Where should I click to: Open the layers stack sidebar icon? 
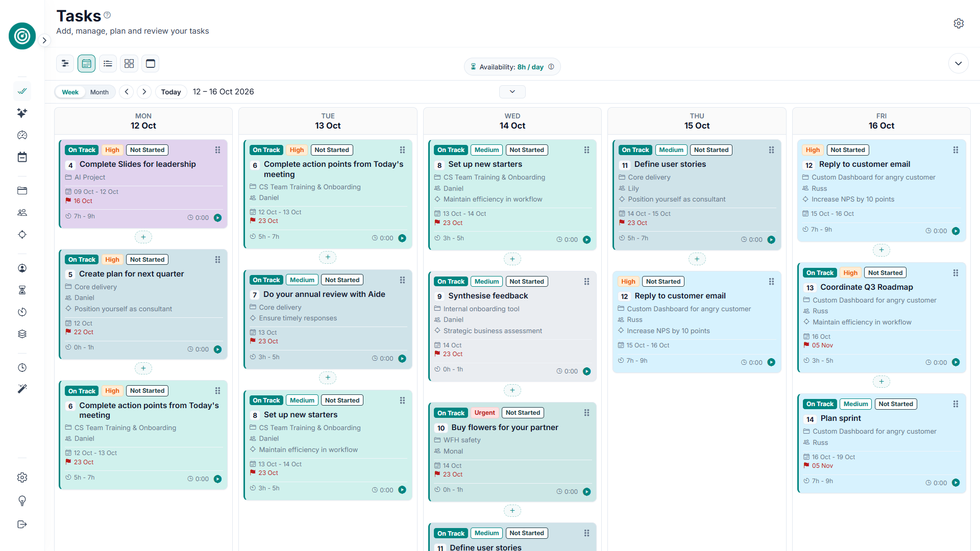pyautogui.click(x=22, y=334)
